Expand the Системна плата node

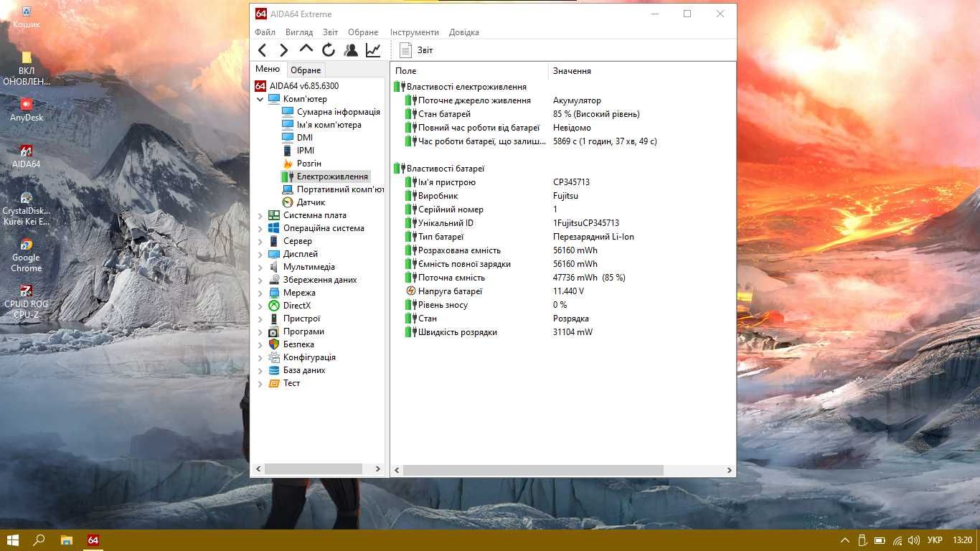[x=260, y=215]
